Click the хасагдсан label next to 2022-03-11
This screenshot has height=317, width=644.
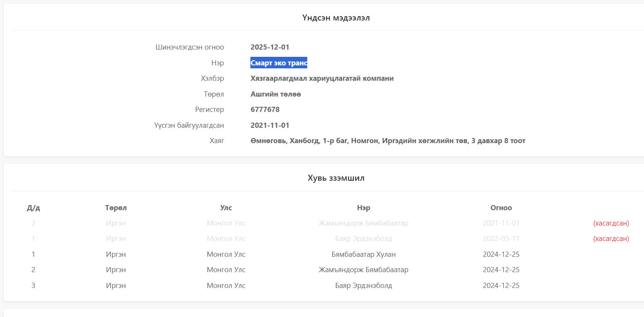point(611,238)
